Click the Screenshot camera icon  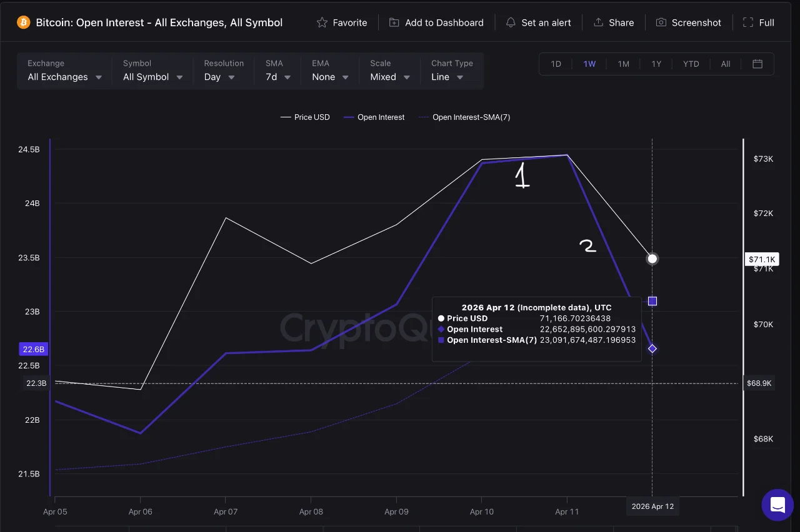661,22
